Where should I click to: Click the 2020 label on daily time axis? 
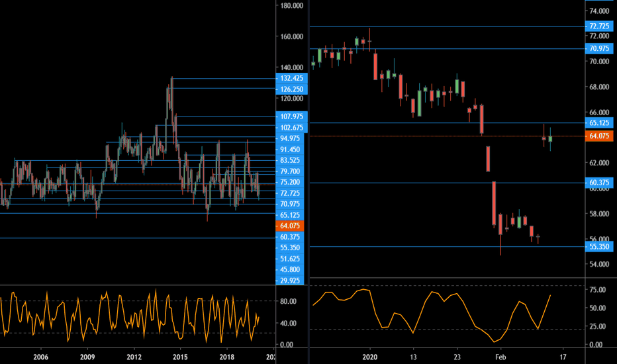[x=369, y=357]
